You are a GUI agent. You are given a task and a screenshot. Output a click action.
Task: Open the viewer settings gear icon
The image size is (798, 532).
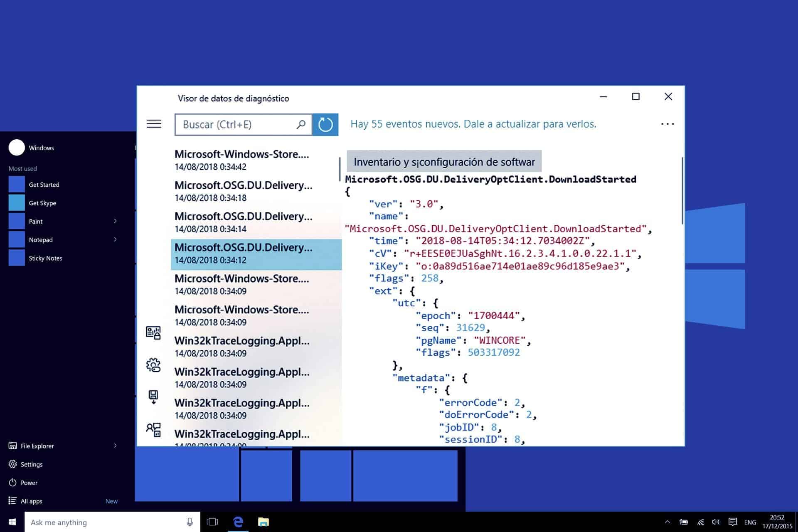click(x=154, y=365)
